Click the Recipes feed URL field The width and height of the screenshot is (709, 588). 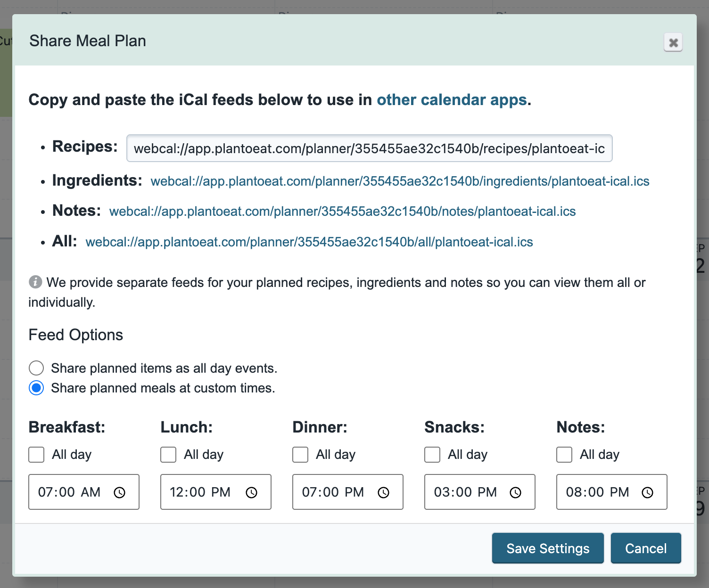[x=369, y=148]
